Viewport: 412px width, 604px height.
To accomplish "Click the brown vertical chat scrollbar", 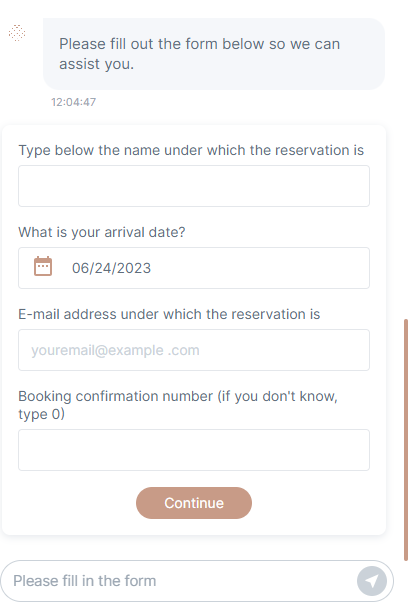I will click(x=405, y=440).
